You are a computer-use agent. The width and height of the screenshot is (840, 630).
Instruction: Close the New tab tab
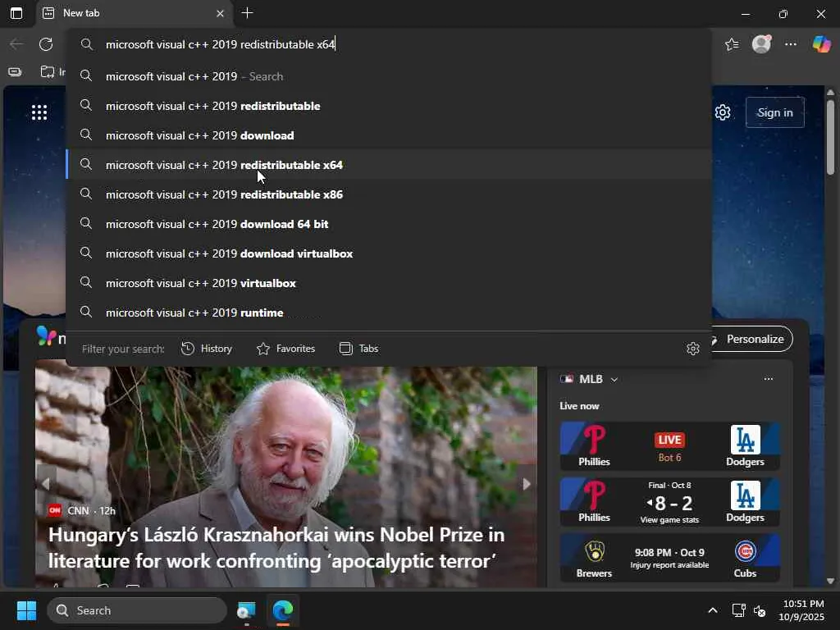pyautogui.click(x=220, y=13)
